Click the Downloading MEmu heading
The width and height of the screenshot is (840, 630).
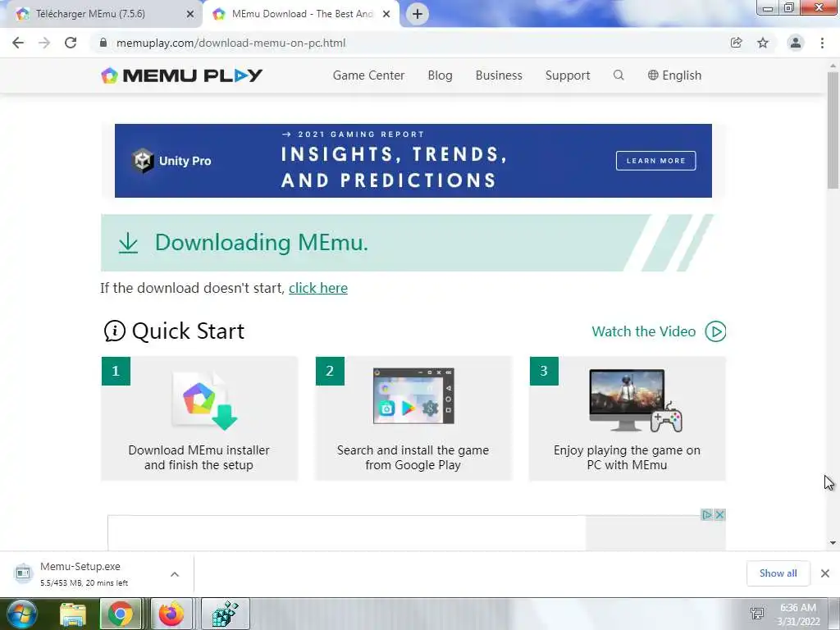point(262,243)
